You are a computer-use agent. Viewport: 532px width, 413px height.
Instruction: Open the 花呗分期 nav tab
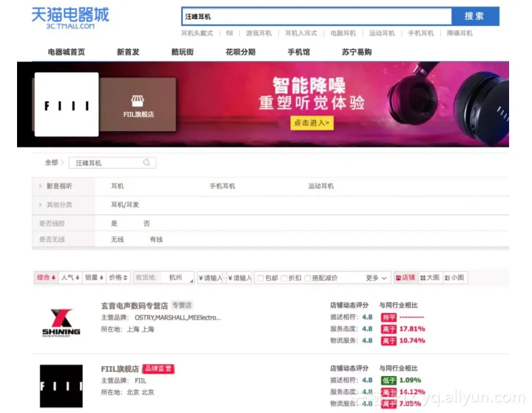tap(240, 52)
